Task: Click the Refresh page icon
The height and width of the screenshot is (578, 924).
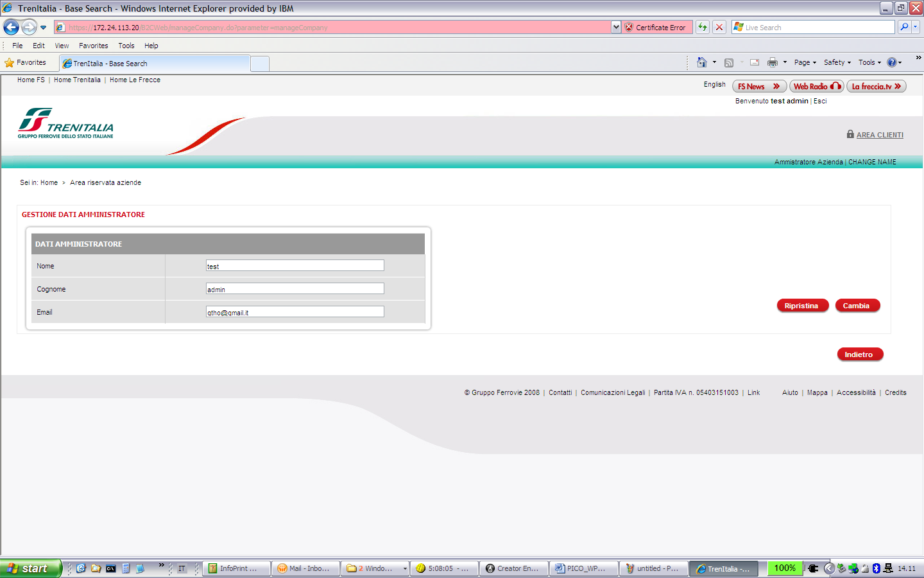Action: coord(703,27)
